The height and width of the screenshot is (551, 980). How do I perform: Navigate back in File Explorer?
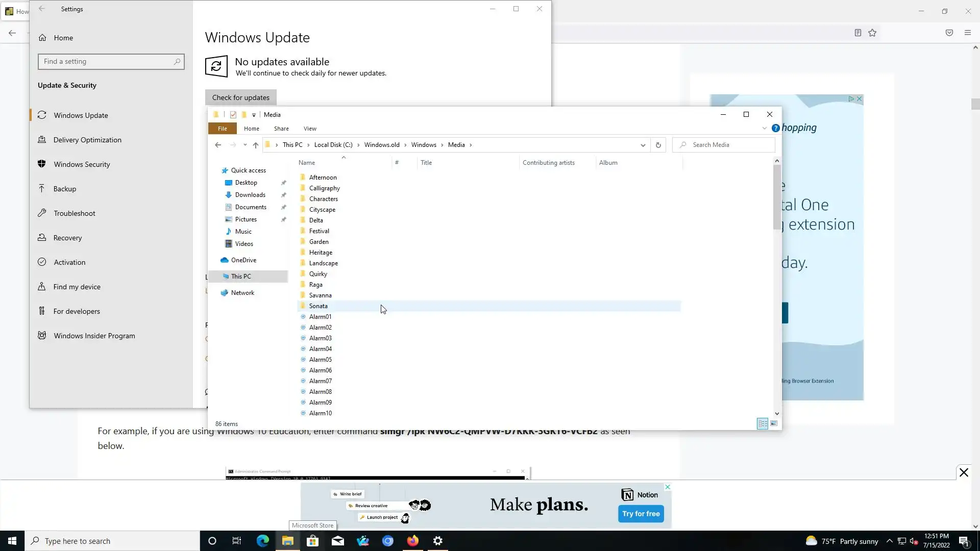click(218, 145)
